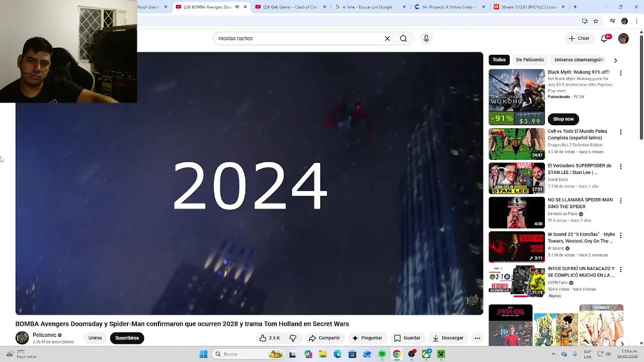The height and width of the screenshot is (362, 644).
Task: Open Microsoft Edge from the taskbar
Action: click(x=338, y=354)
